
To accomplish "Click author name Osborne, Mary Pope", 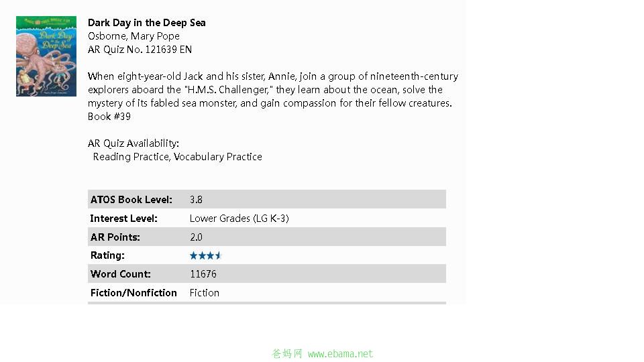I will click(133, 36).
